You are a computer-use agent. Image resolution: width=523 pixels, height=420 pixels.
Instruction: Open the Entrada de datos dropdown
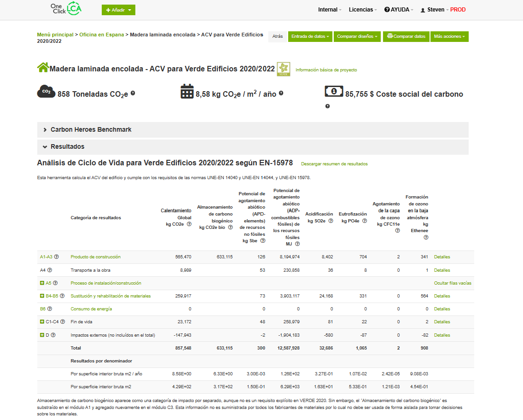311,36
